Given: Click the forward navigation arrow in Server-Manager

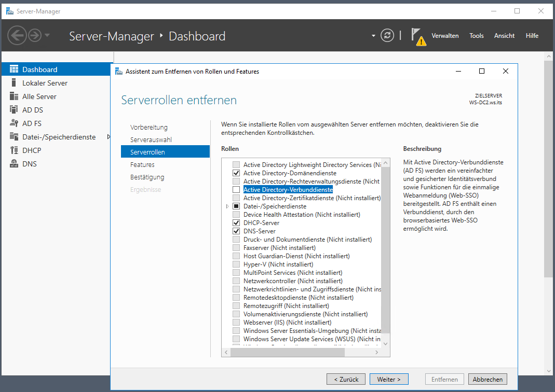Looking at the screenshot, I should (35, 35).
